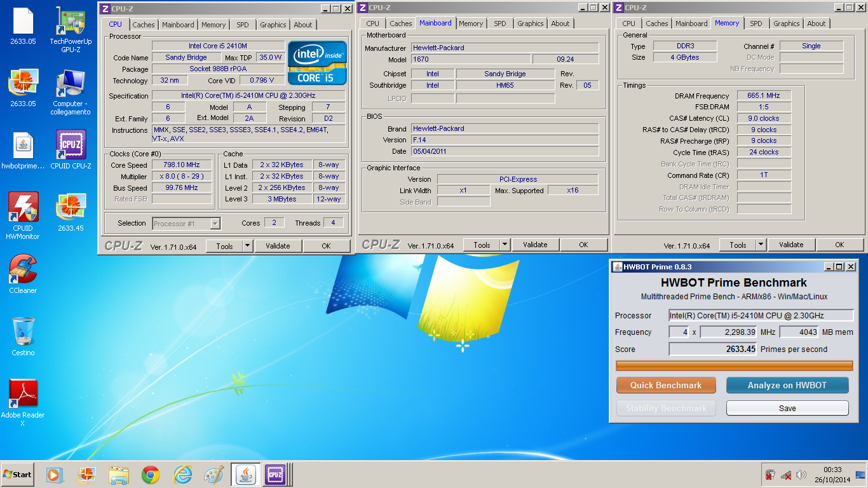Viewport: 868px width, 488px height.
Task: Launch Google Chrome from taskbar
Action: pyautogui.click(x=151, y=475)
